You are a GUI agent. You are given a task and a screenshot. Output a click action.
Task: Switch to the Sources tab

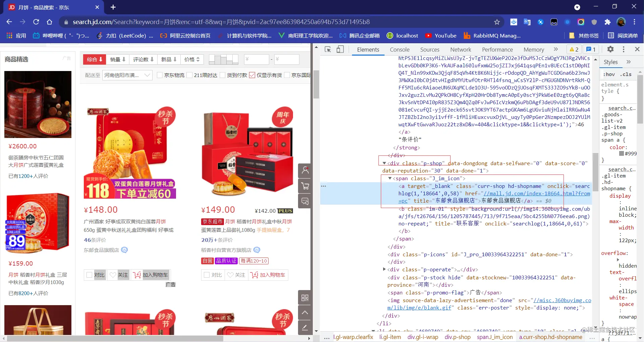click(430, 50)
